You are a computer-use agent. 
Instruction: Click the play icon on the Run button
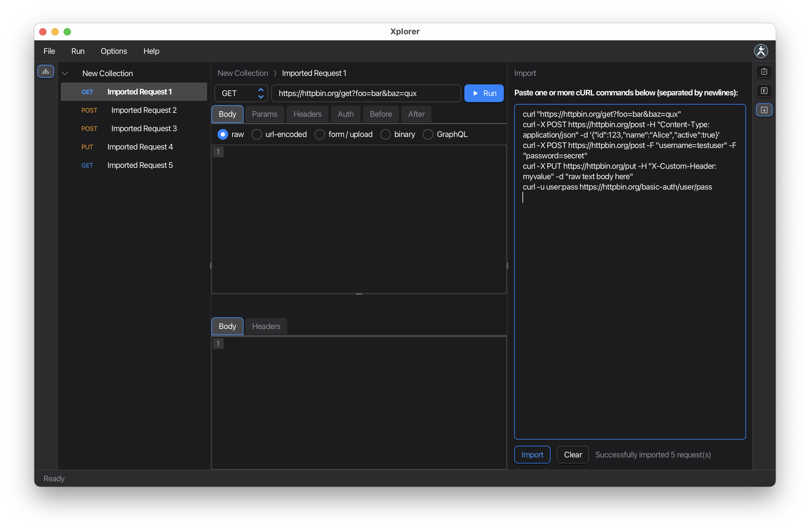[475, 93]
